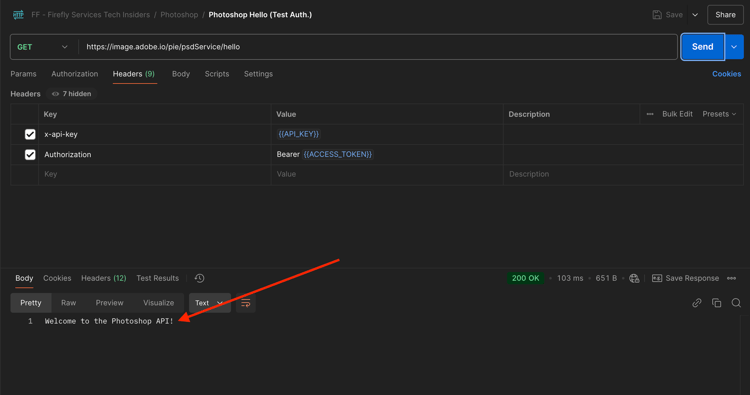Click the copy response icon
This screenshot has width=750, height=395.
(x=717, y=303)
